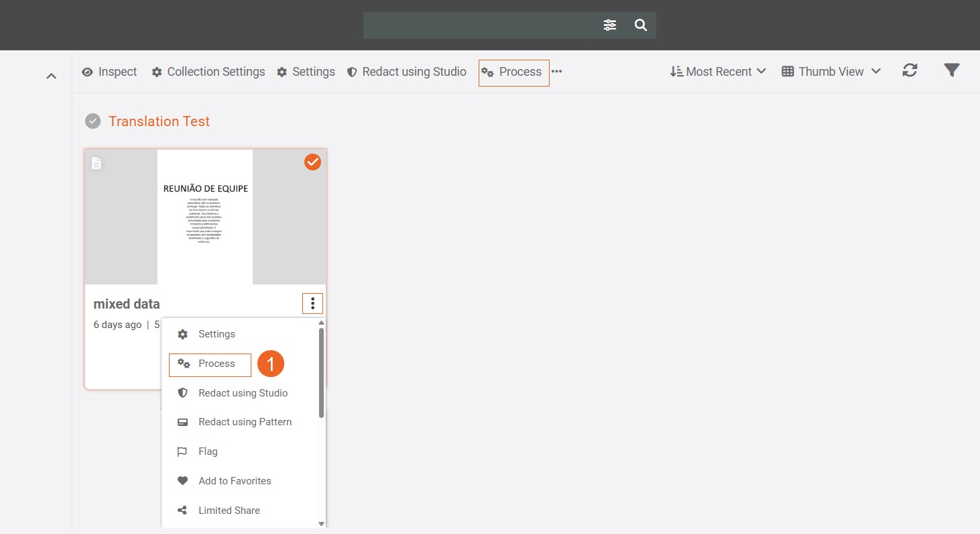
Task: Choose Redact using Pattern menu entry
Action: tap(245, 422)
